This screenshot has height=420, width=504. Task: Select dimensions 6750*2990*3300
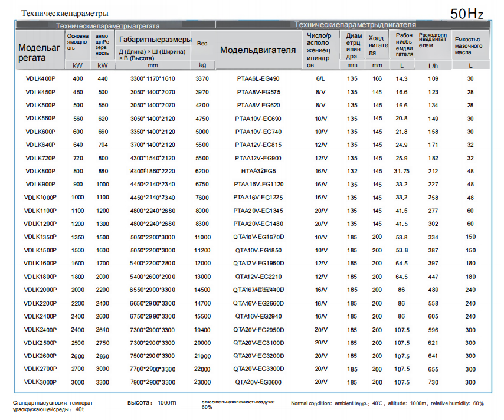point(153,316)
